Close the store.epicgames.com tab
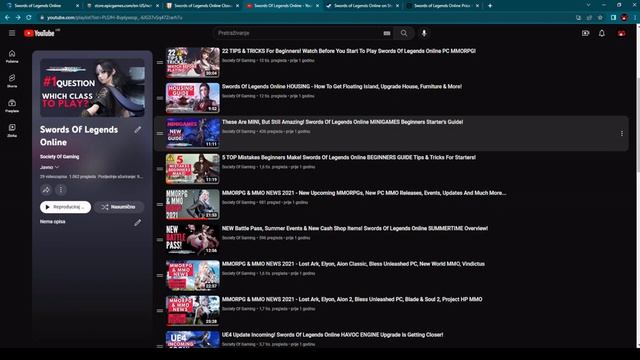Viewport: 640px width, 360px height. [158, 6]
